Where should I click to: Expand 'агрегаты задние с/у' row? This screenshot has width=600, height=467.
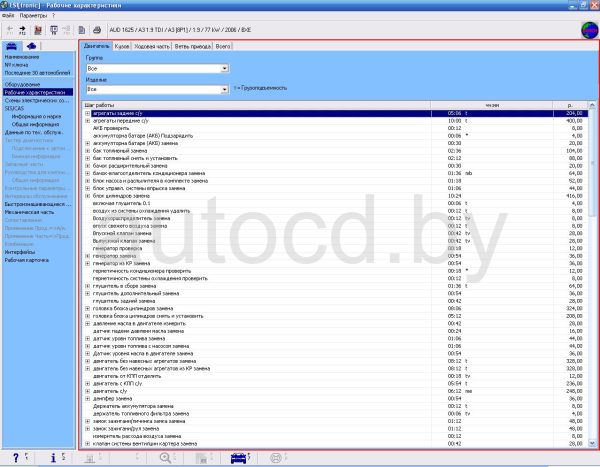[88, 113]
